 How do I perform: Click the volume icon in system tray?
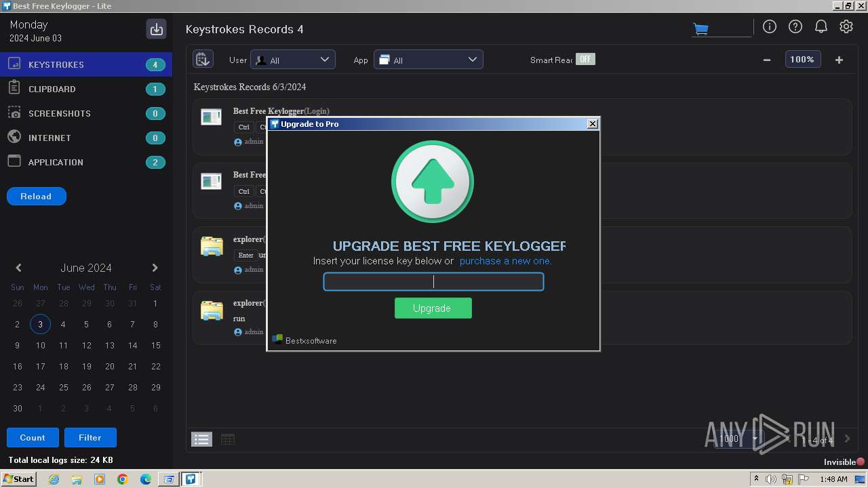point(771,479)
